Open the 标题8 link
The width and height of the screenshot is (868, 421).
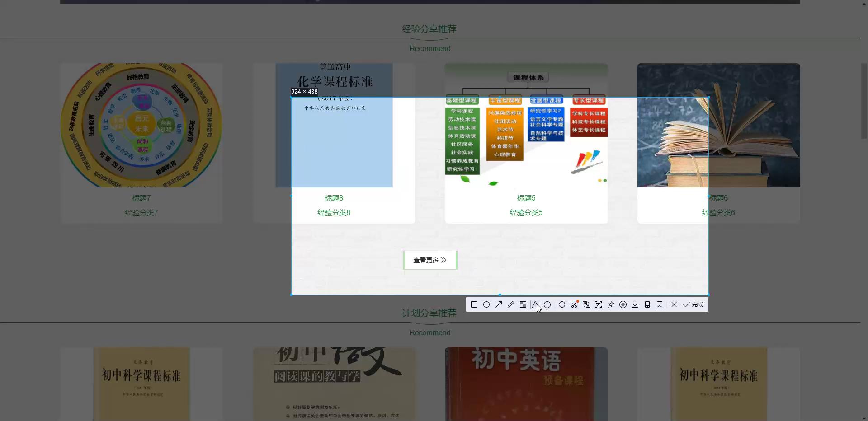(x=334, y=198)
